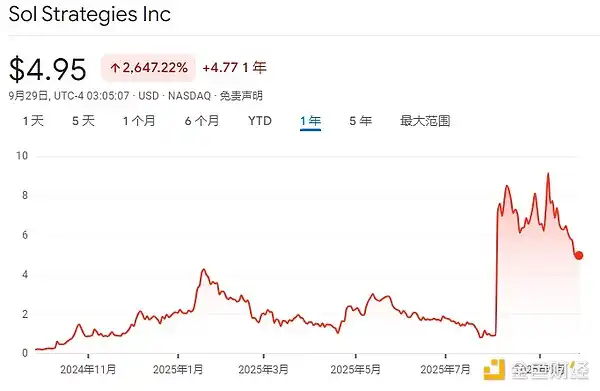Select the 1天 time range tab
Viewport: 600px width, 391px height.
click(33, 121)
